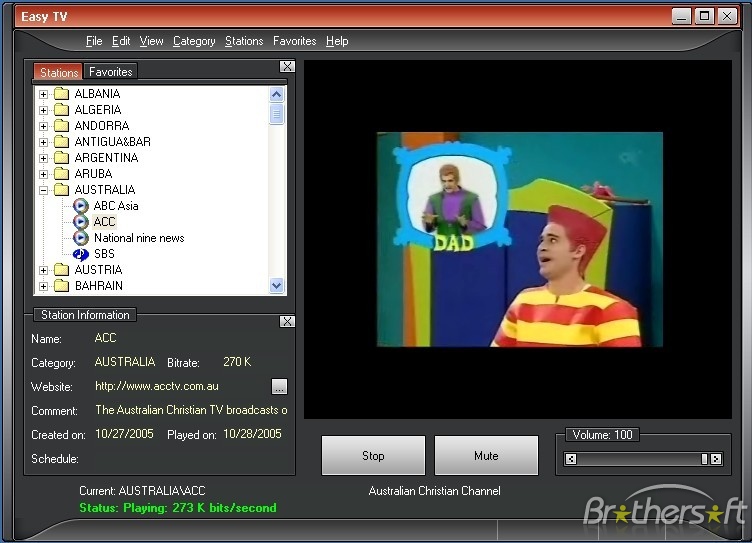Viewport: 752px width, 543px height.
Task: Click the volume decrease arrow
Action: coord(571,459)
